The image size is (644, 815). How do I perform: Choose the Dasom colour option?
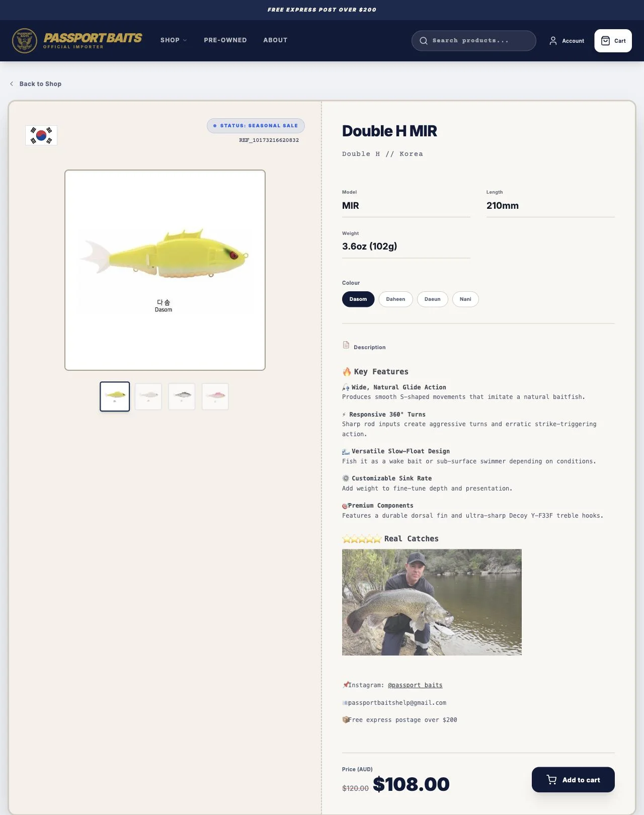(x=358, y=299)
